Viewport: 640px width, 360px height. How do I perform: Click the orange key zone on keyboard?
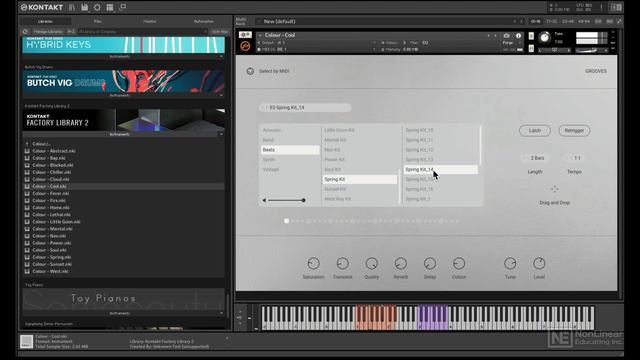coord(376,317)
